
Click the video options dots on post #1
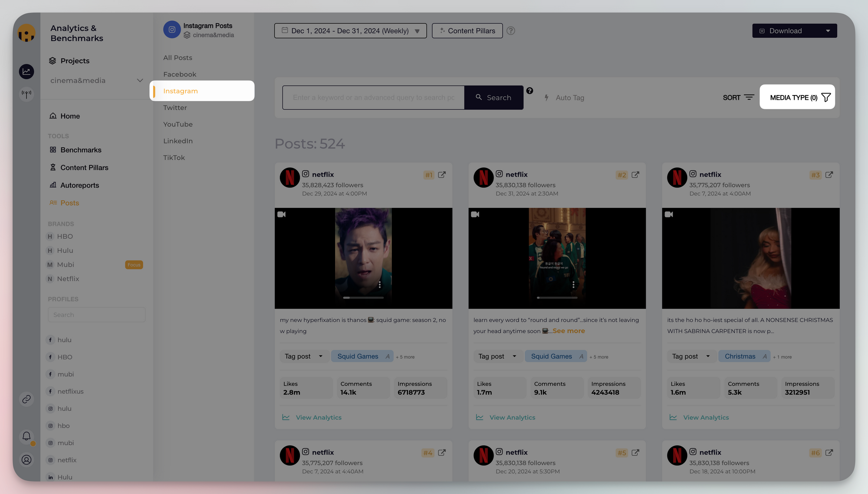[380, 284]
